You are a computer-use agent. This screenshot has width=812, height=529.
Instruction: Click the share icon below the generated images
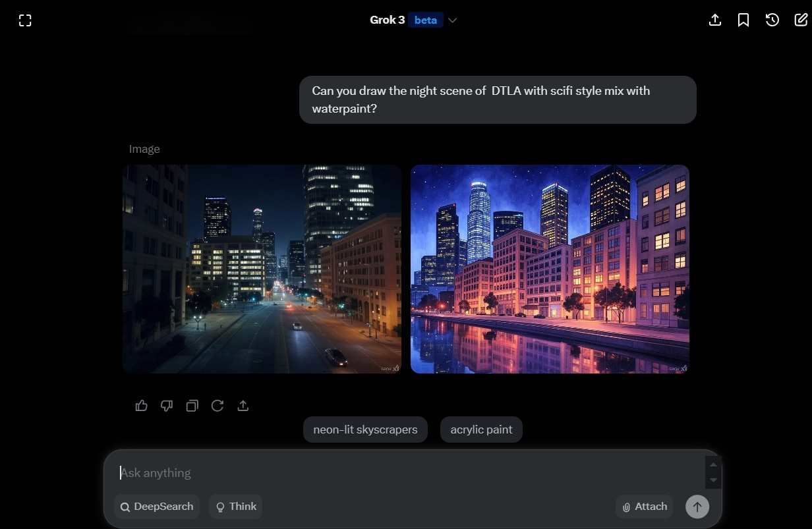[243, 406]
